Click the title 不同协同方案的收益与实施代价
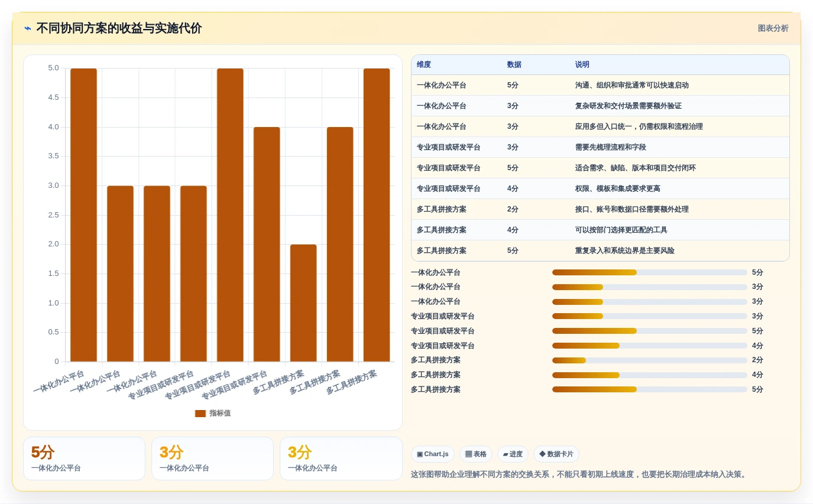This screenshot has width=813, height=504. point(119,28)
